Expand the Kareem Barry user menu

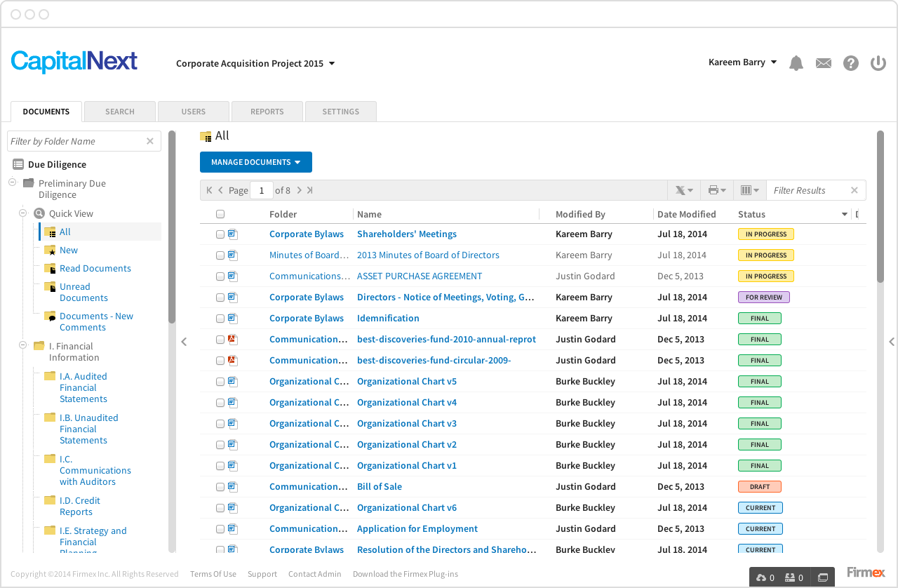point(742,62)
